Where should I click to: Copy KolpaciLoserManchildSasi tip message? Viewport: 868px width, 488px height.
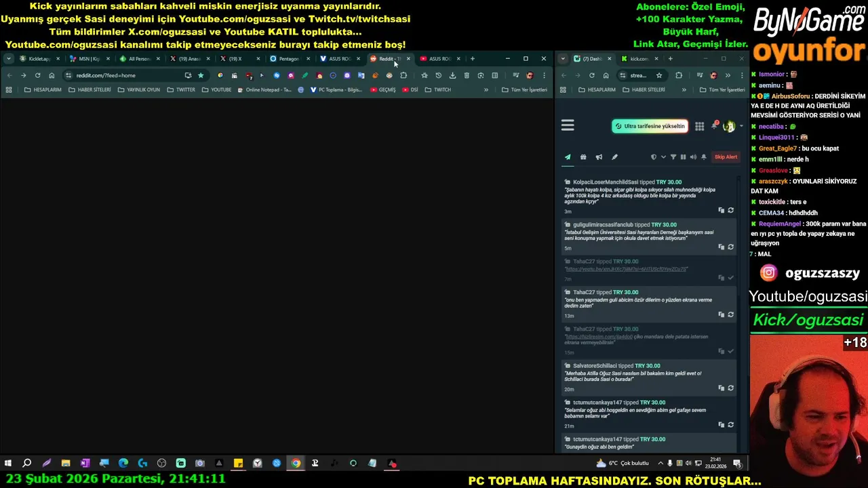[721, 210]
